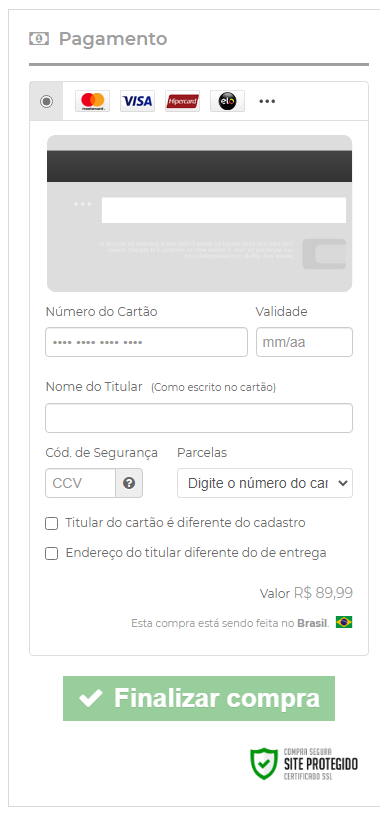Screen dimensions: 380x813
Task: Select the Elo card icon
Action: [227, 101]
